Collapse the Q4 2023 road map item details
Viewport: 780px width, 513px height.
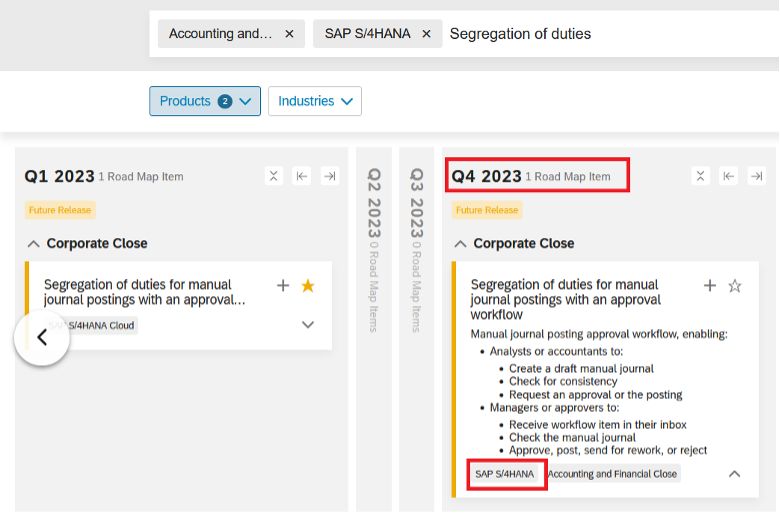coord(735,474)
